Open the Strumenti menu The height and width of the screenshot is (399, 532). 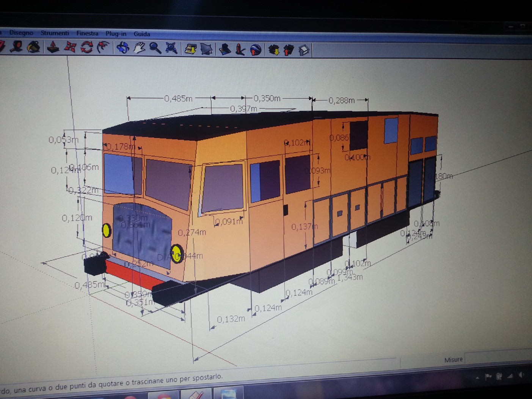click(x=55, y=33)
